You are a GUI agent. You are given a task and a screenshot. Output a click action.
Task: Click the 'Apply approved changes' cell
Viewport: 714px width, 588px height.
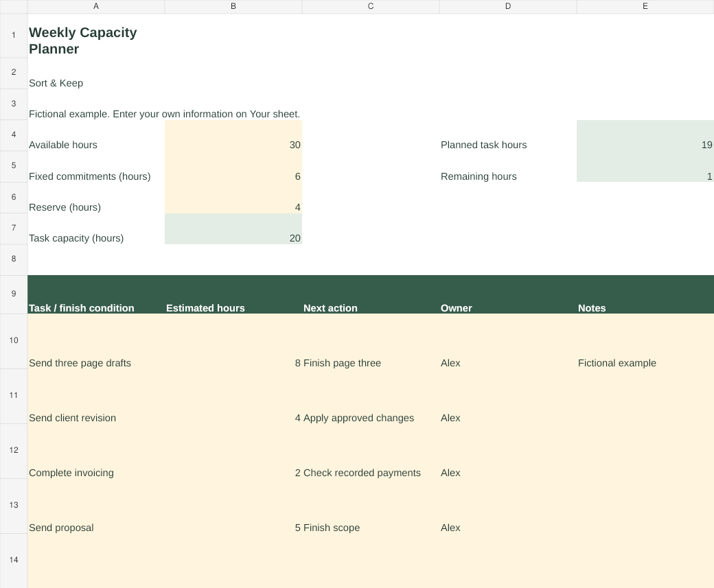371,397
